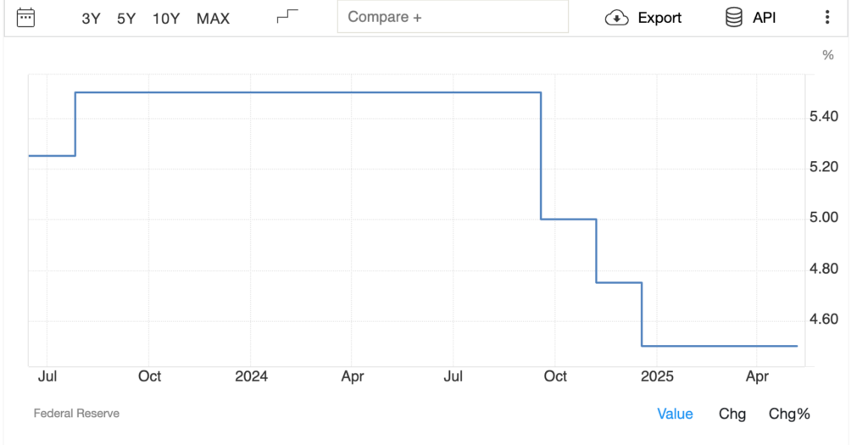868x445 pixels.
Task: Toggle the Chg display mode
Action: pyautogui.click(x=732, y=414)
